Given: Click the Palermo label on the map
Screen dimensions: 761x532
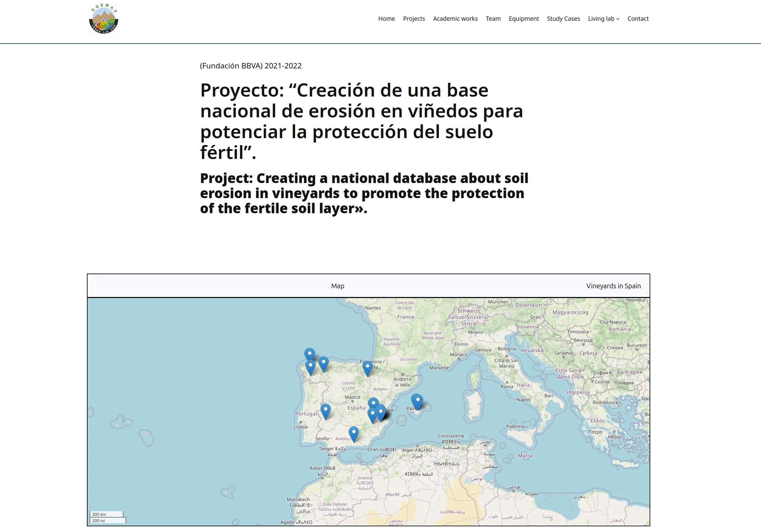Looking at the screenshot, I should (x=515, y=426).
